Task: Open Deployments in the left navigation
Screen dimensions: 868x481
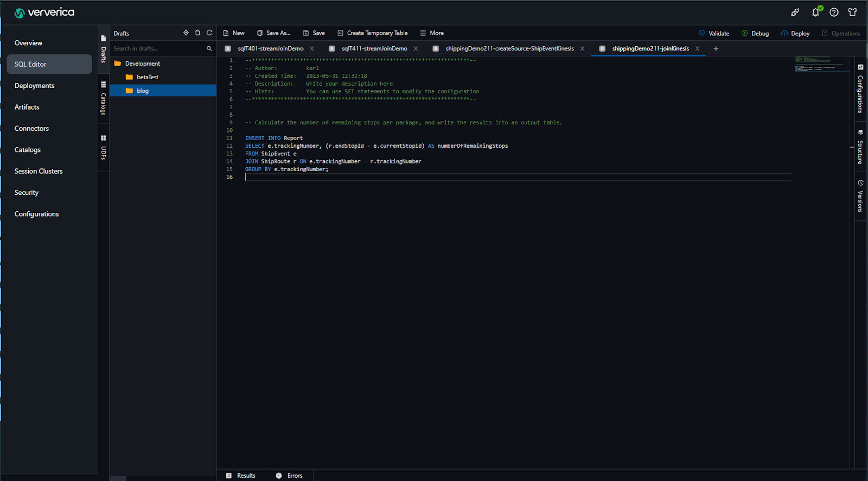Action: [34, 86]
